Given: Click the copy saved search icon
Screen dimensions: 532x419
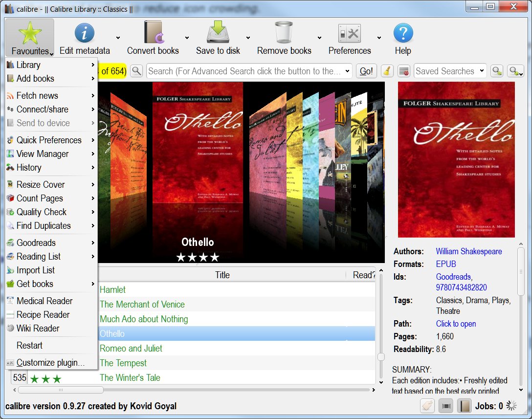Looking at the screenshot, I should pyautogui.click(x=497, y=71).
